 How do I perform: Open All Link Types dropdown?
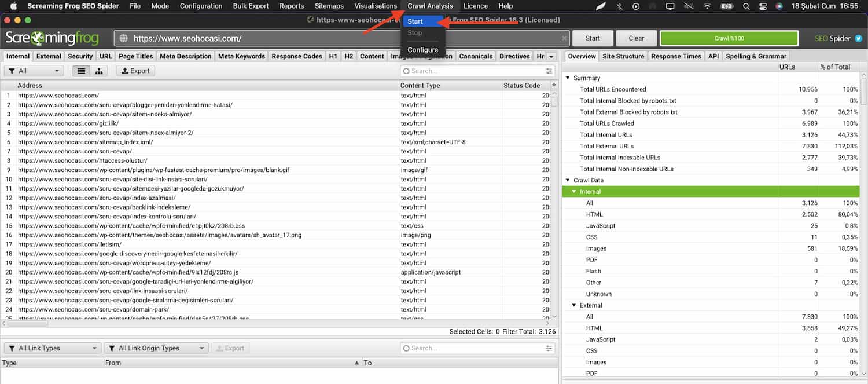[x=52, y=348]
